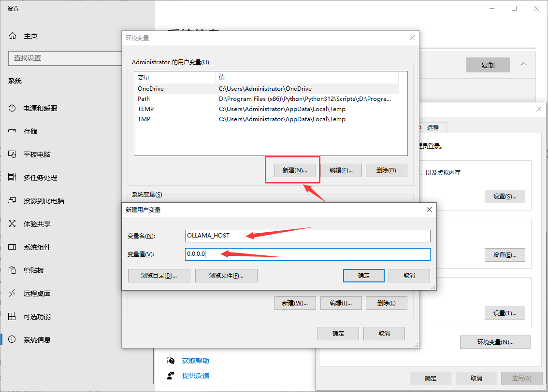Collapse the chevron next to 复制 button

pos(523,65)
